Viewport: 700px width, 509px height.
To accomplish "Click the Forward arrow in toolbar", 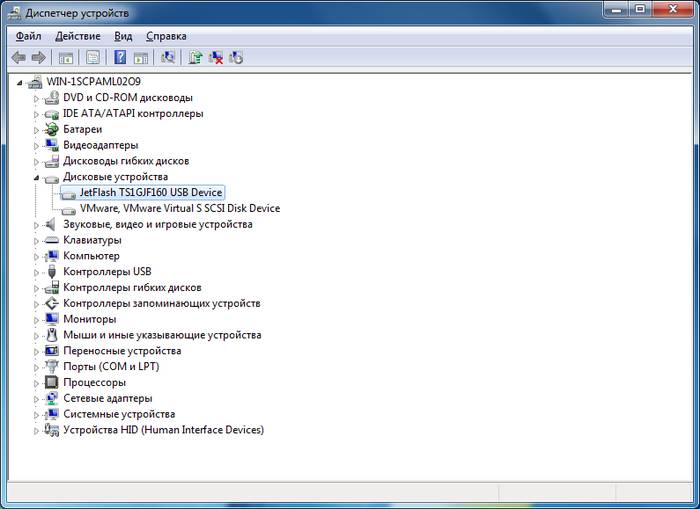I will (x=39, y=58).
